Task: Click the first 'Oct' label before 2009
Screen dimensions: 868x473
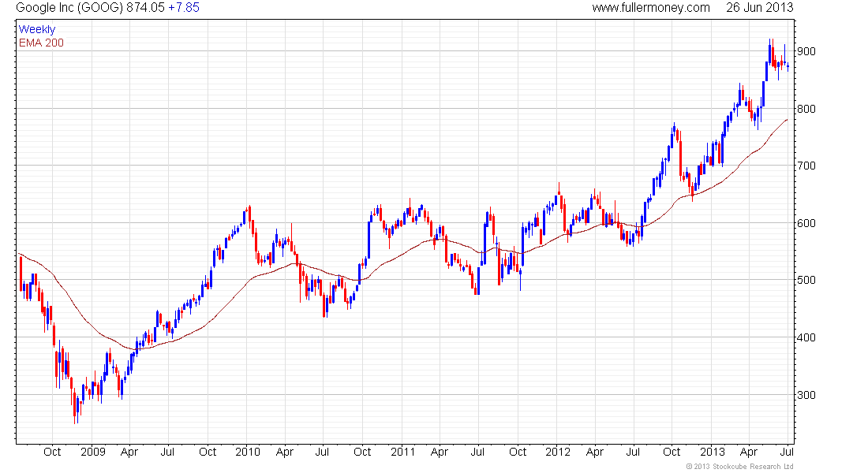Action: pos(52,452)
